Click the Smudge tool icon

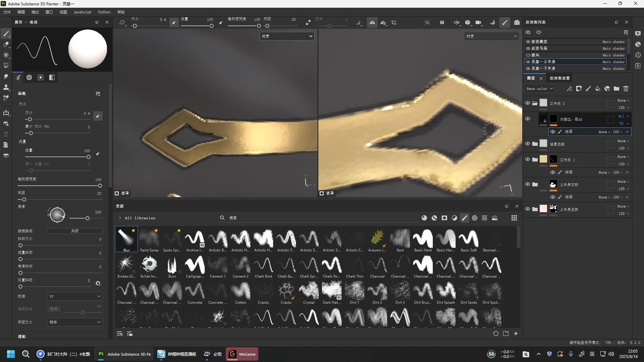6,77
